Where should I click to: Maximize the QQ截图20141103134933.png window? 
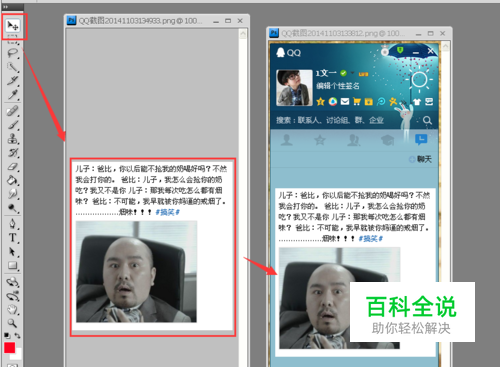tap(228, 21)
